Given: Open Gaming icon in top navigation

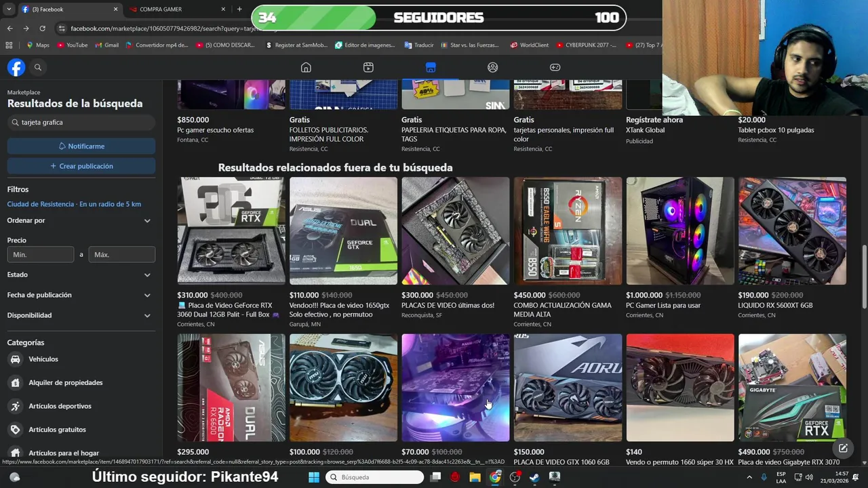Looking at the screenshot, I should point(555,67).
